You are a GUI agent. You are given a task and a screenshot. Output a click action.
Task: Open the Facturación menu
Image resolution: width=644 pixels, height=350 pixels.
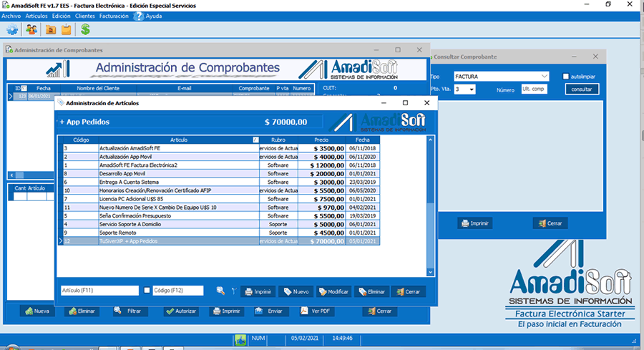pos(114,16)
